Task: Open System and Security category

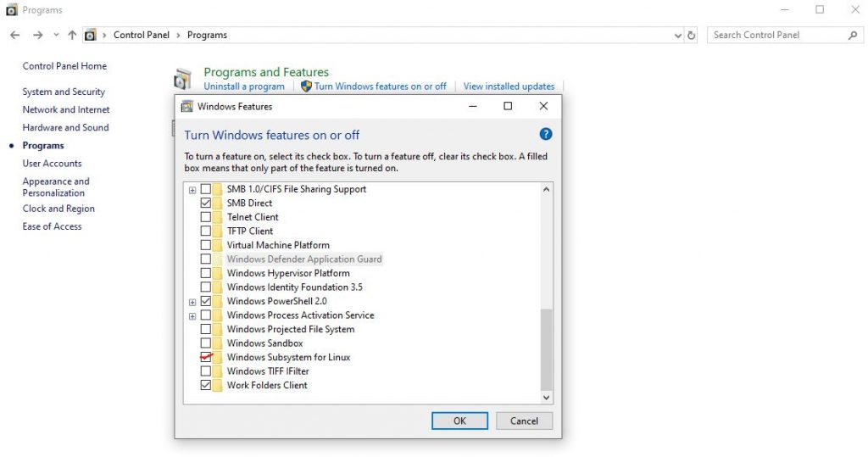Action: coord(64,92)
